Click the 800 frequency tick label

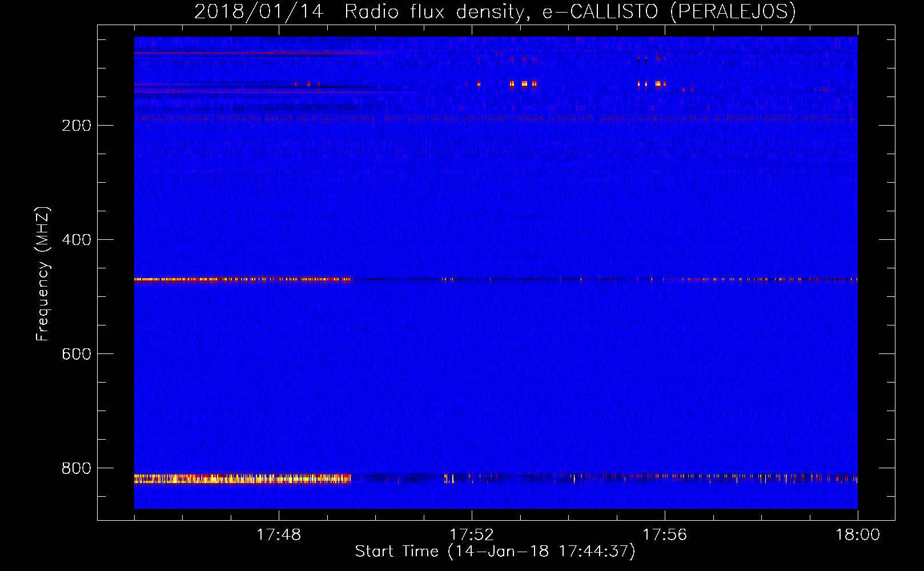click(x=77, y=468)
